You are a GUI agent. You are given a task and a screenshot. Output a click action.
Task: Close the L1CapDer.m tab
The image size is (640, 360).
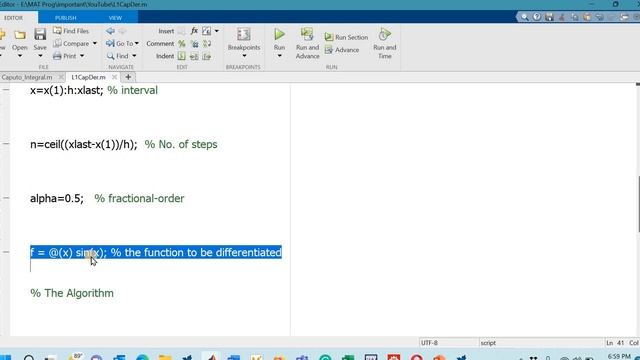(x=114, y=77)
